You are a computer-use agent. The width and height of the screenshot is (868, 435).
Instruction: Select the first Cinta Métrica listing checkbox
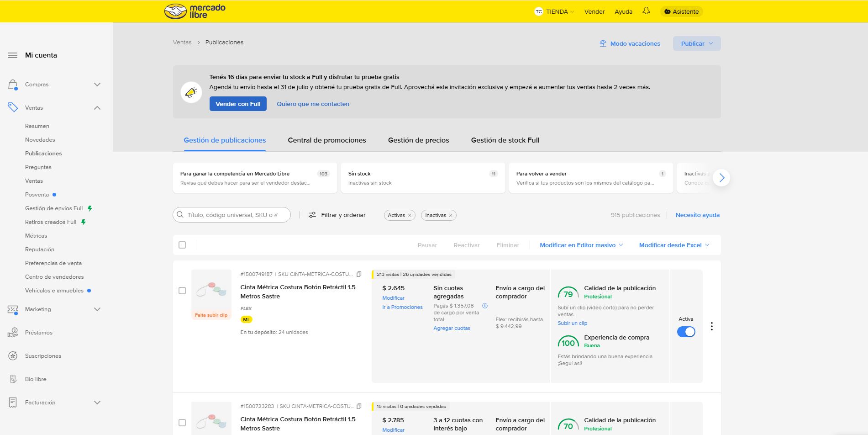pyautogui.click(x=182, y=291)
